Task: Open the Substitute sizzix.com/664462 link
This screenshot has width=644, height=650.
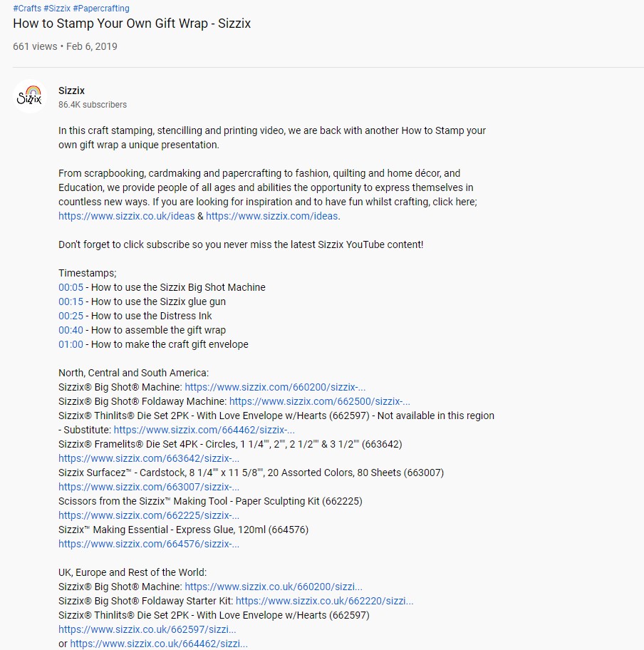Action: [204, 430]
